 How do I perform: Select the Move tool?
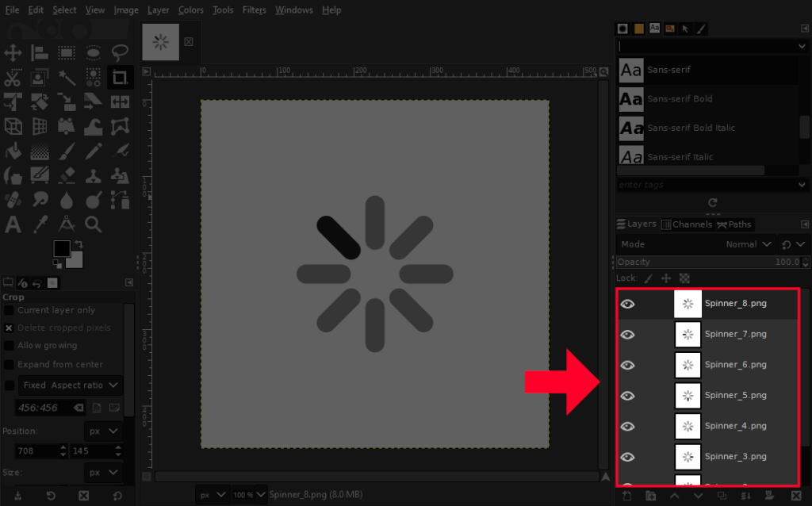[11, 53]
